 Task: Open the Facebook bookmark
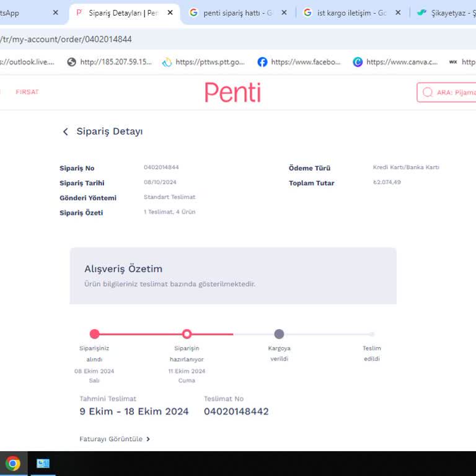tap(299, 62)
